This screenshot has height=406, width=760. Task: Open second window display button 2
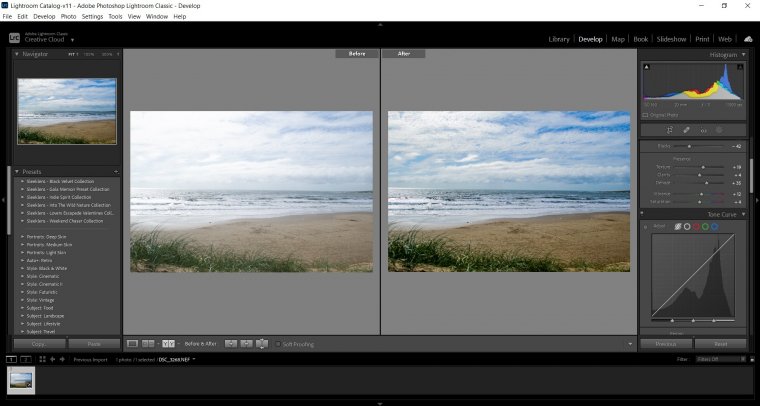[26, 359]
